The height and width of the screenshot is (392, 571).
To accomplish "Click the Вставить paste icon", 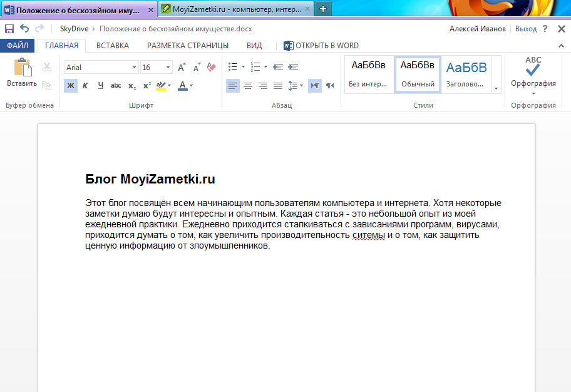I will [22, 68].
